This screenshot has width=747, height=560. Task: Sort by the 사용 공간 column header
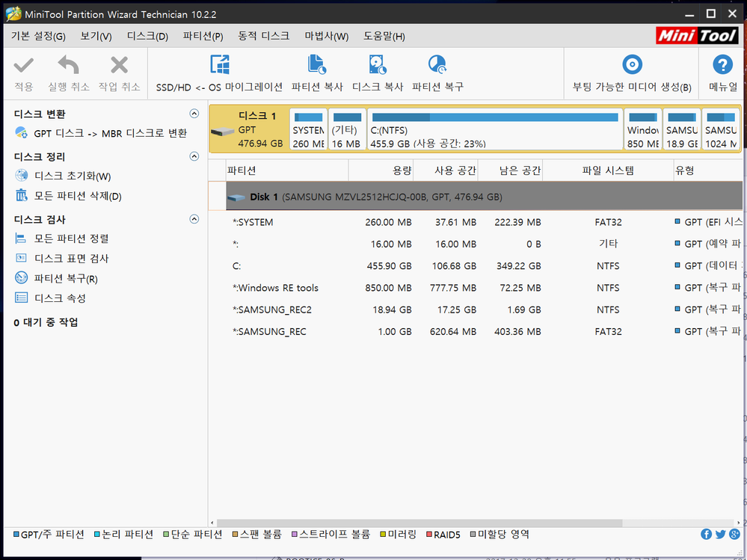[x=446, y=170]
